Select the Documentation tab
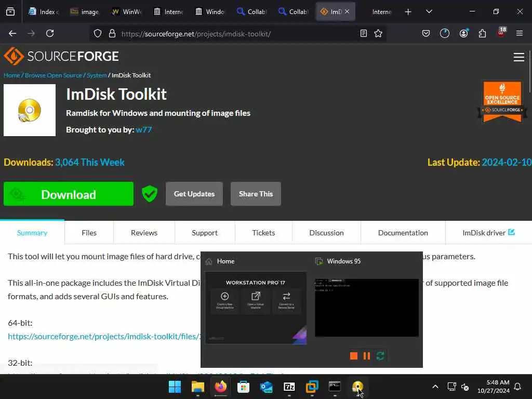This screenshot has height=399, width=532. tap(403, 233)
